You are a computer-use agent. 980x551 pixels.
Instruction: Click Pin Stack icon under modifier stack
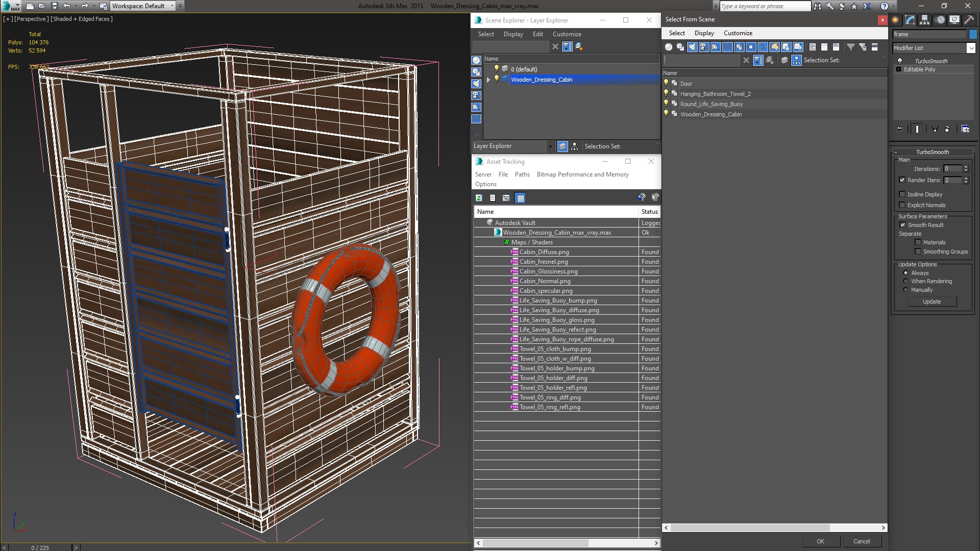click(x=899, y=129)
